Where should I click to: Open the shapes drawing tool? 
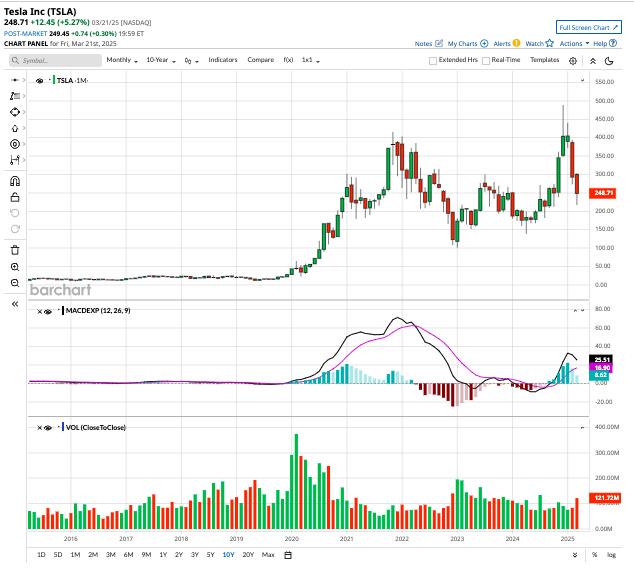[x=15, y=112]
